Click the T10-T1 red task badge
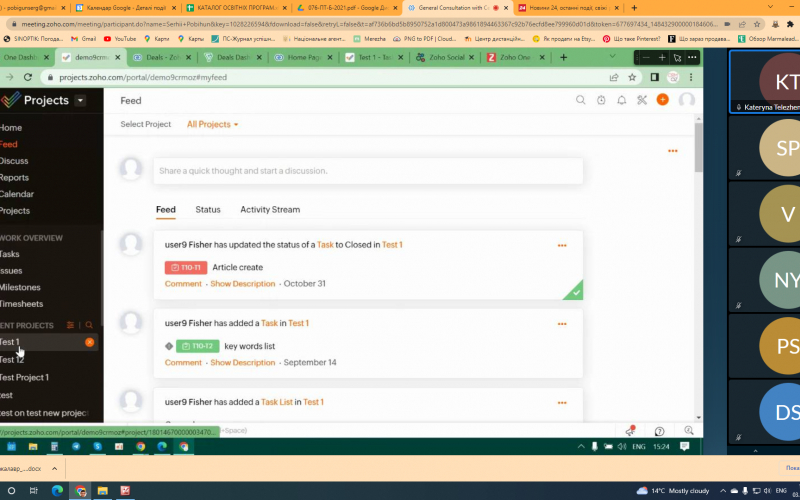Image resolution: width=800 pixels, height=500 pixels. [186, 267]
